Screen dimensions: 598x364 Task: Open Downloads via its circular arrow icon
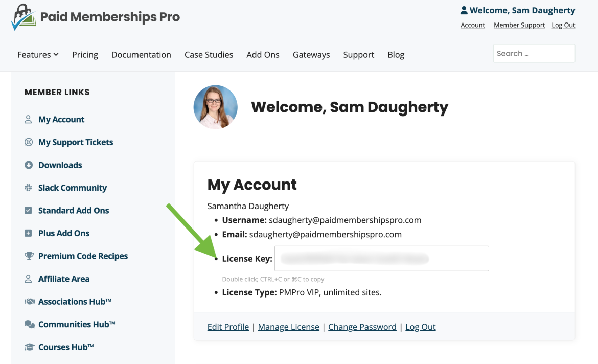[29, 165]
